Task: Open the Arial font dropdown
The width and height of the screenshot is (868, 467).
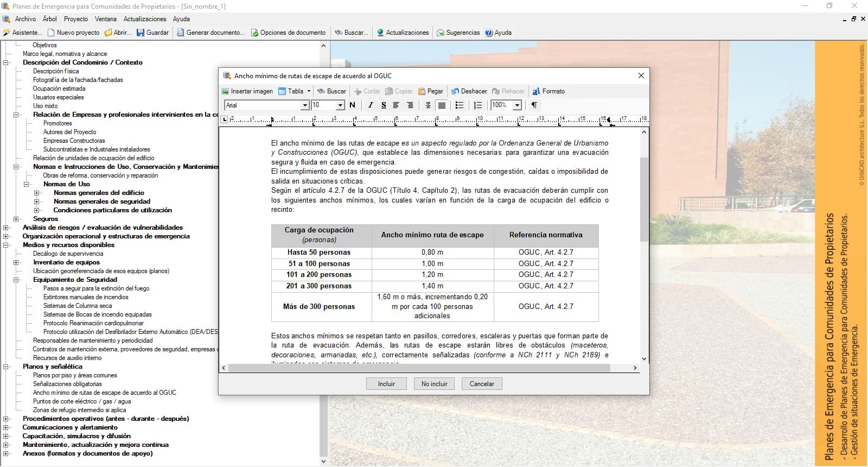Action: pyautogui.click(x=305, y=105)
